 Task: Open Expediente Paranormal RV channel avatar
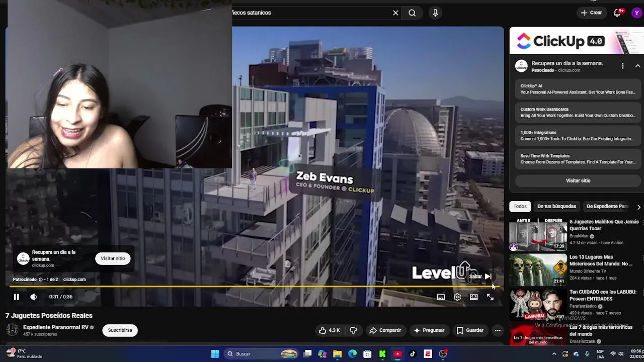click(12, 330)
